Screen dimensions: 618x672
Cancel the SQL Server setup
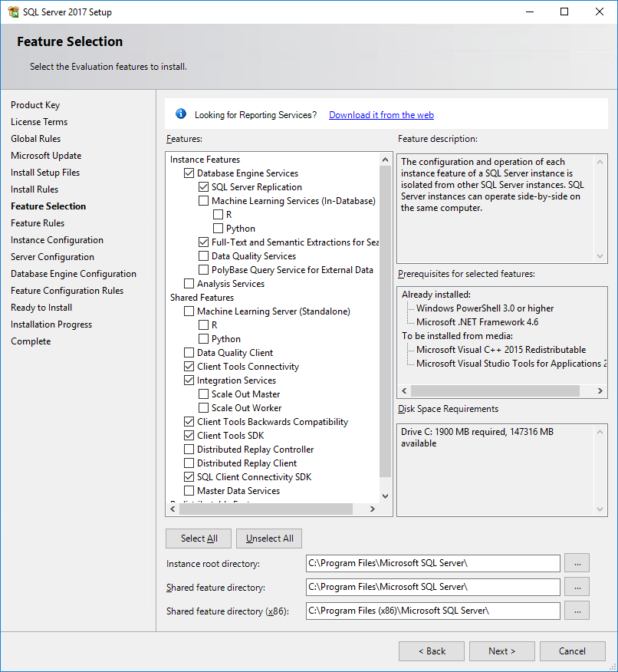coord(573,651)
